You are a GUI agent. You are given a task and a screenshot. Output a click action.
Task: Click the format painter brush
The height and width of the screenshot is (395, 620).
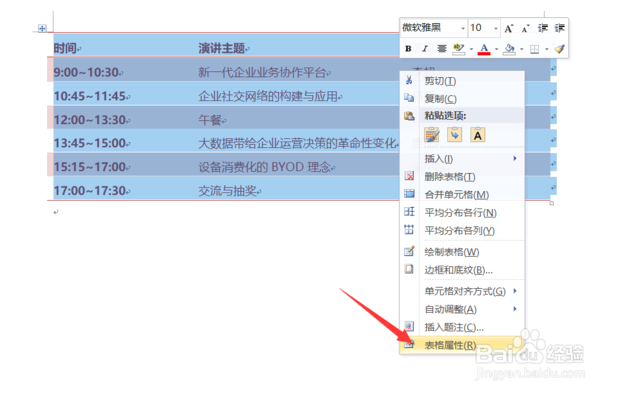[560, 49]
